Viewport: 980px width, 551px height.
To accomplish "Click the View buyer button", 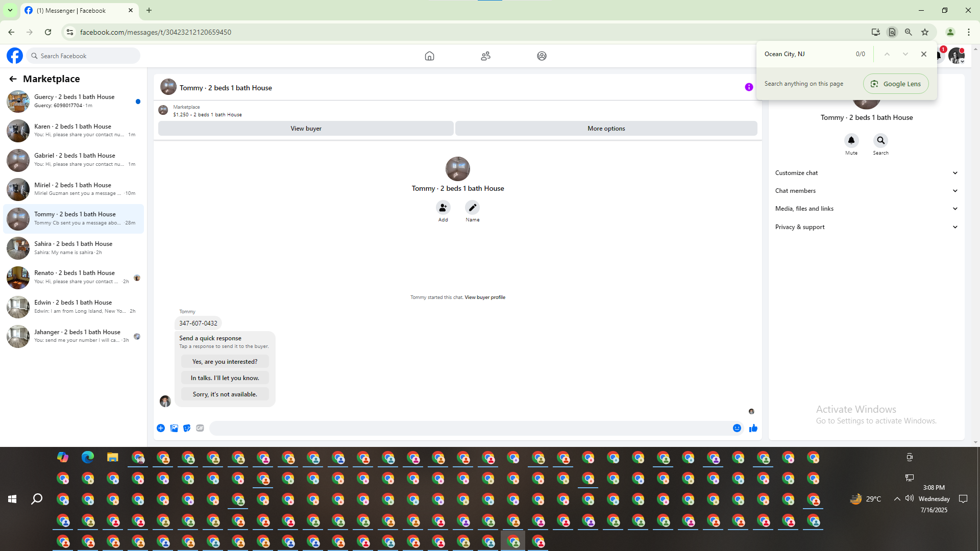I will (306, 129).
